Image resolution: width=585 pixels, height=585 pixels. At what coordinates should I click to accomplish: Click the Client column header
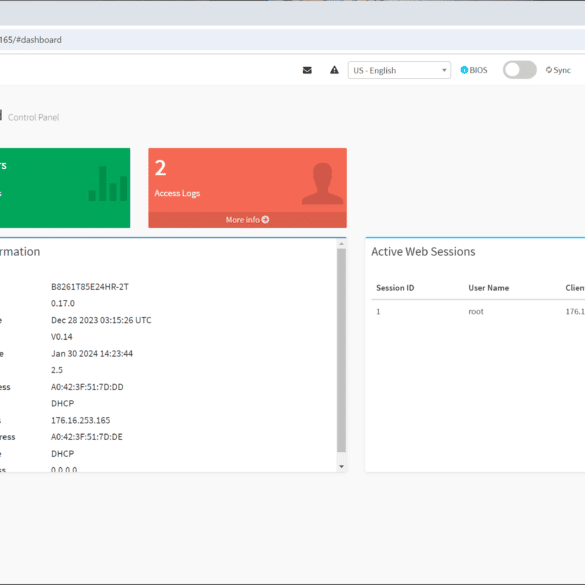(575, 288)
